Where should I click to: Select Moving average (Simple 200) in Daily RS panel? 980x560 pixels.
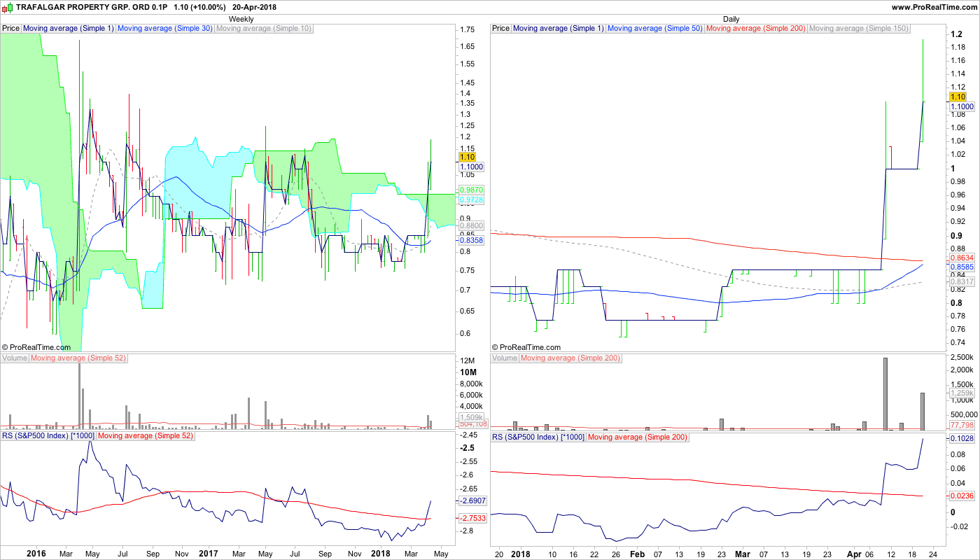pyautogui.click(x=638, y=437)
